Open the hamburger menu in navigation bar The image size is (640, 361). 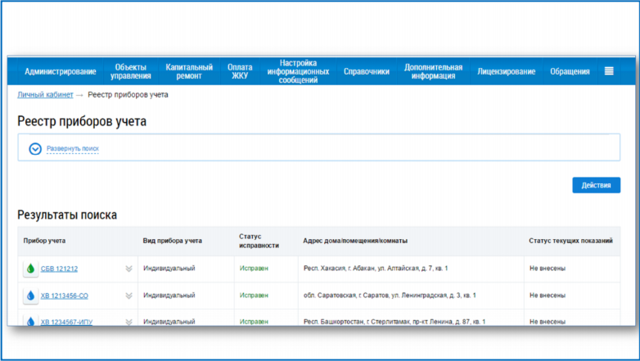609,71
